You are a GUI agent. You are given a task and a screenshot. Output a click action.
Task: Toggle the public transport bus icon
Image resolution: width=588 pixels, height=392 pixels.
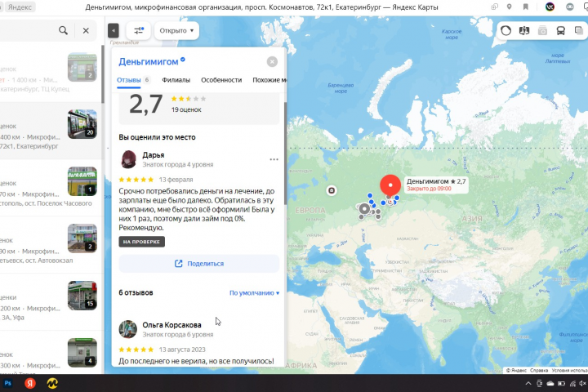[560, 31]
